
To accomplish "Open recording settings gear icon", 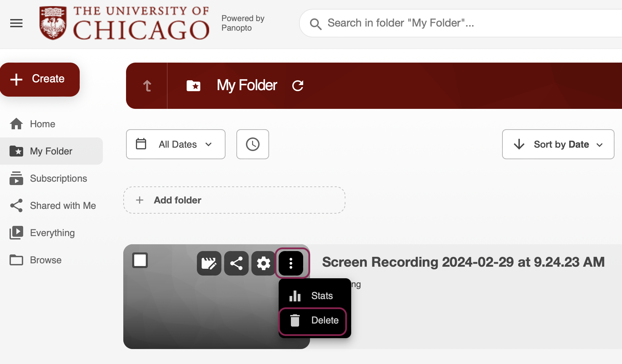I will click(x=263, y=263).
